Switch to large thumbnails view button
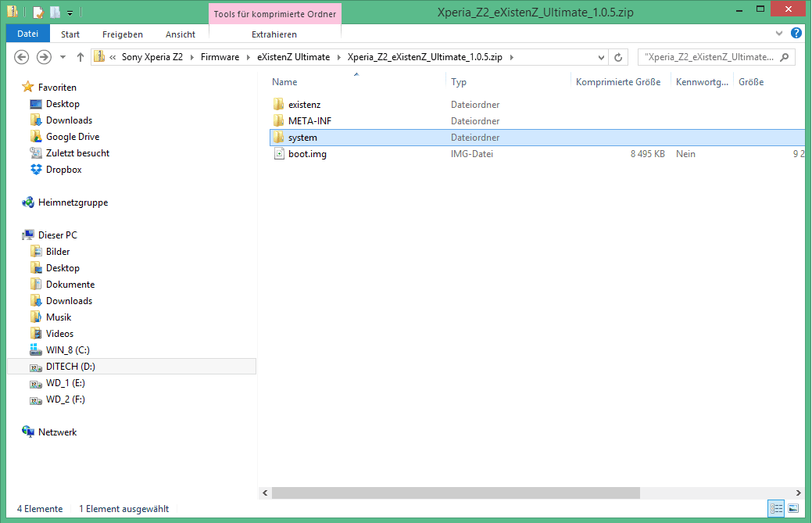Screen dimensions: 812x523 [x=793, y=508]
